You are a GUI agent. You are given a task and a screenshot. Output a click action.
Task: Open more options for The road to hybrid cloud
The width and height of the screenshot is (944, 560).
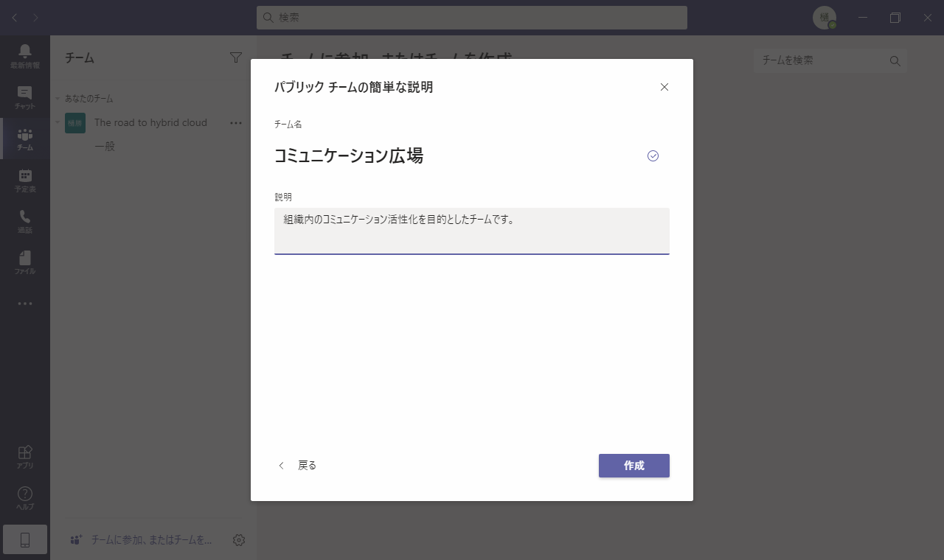[236, 123]
